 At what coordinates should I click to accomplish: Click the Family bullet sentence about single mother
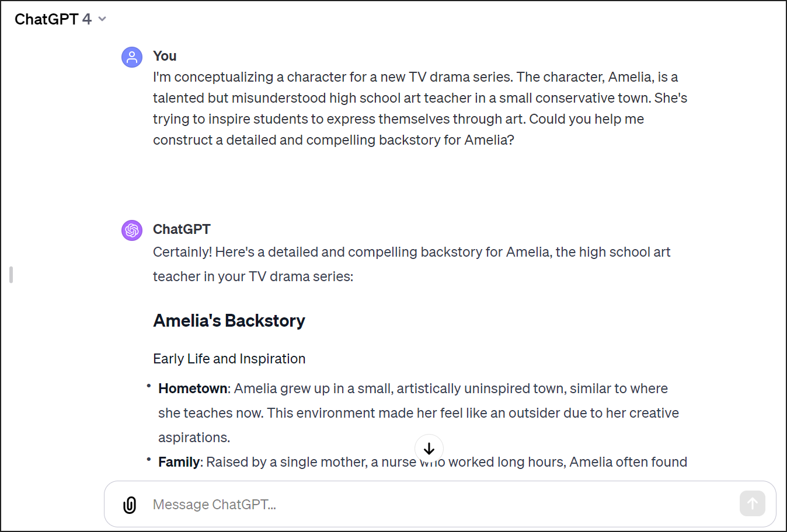coord(423,462)
